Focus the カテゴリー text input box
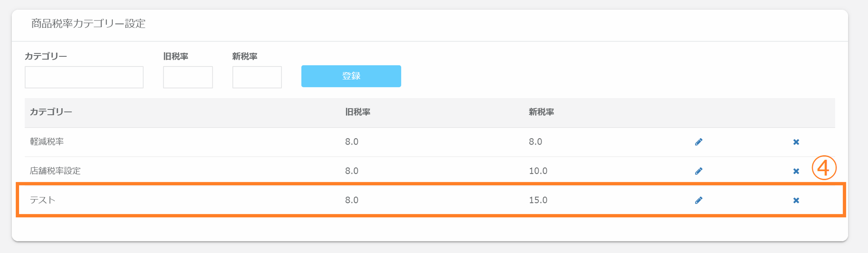 84,77
